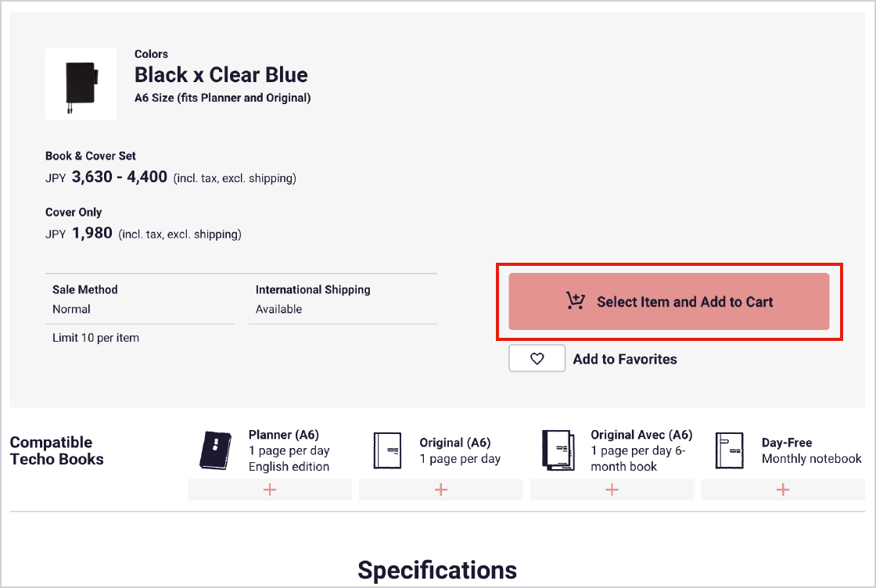Click the Add to Favorites label
Viewport: 876px width, 588px height.
point(625,359)
